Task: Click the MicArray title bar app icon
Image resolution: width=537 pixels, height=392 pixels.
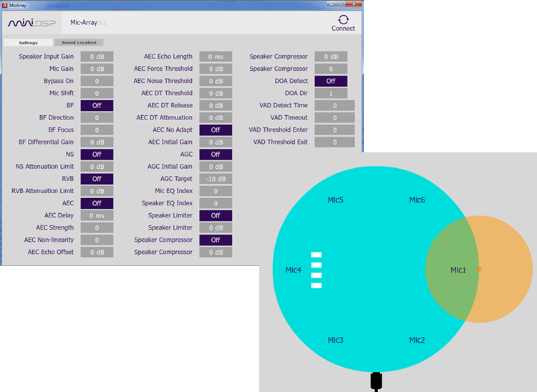Action: coord(5,4)
